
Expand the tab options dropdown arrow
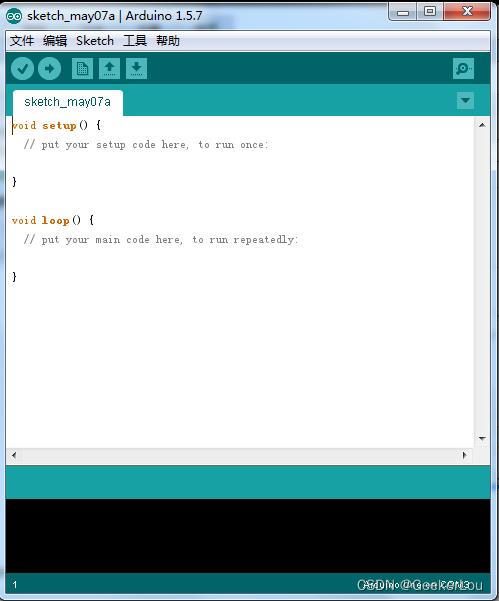pyautogui.click(x=465, y=100)
